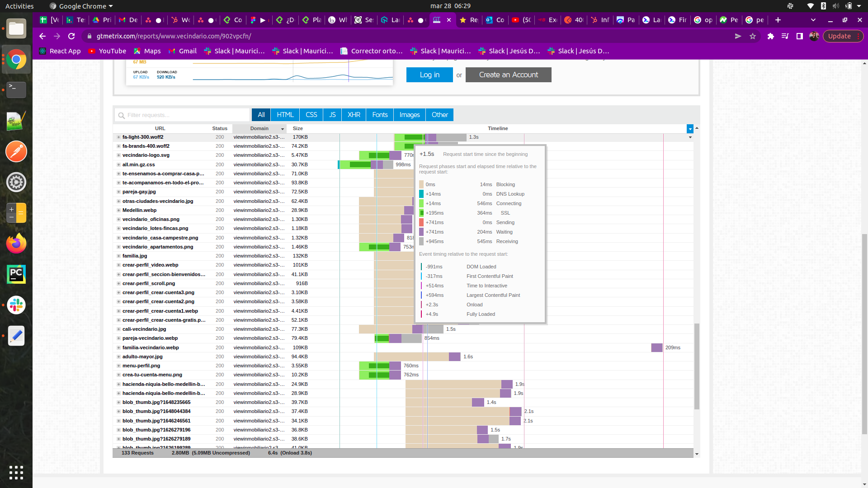Switch to the Images filter tab
This screenshot has width=868, height=488.
click(x=409, y=115)
